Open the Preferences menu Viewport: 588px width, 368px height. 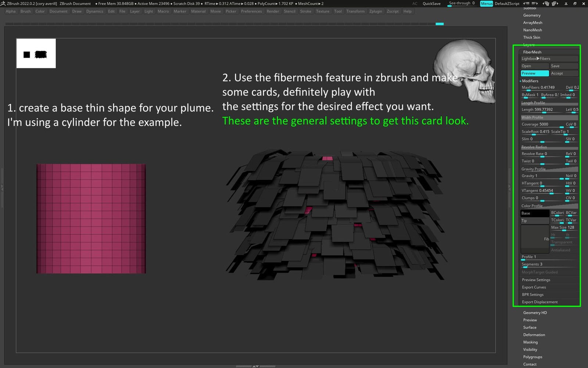pyautogui.click(x=251, y=11)
